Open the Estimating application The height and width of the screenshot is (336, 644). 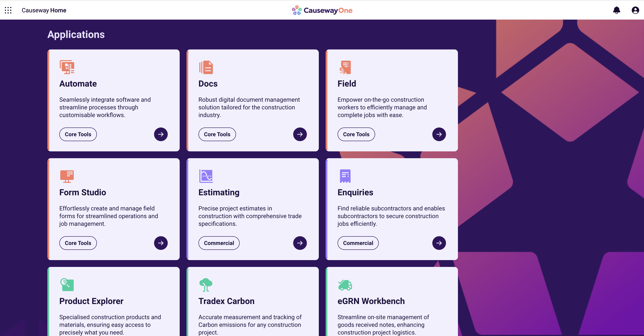(x=300, y=243)
